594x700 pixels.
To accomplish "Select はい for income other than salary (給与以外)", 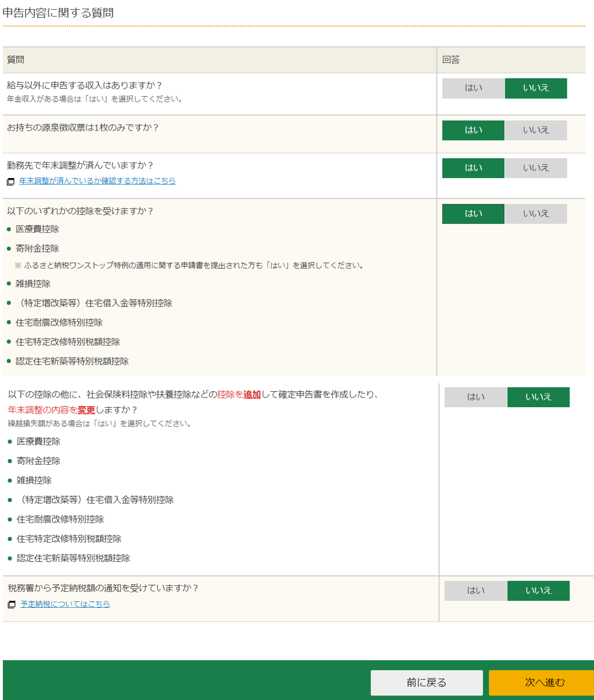I will 473,88.
